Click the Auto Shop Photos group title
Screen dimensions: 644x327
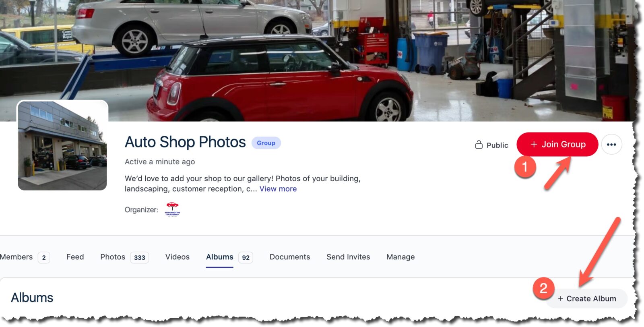pos(185,142)
